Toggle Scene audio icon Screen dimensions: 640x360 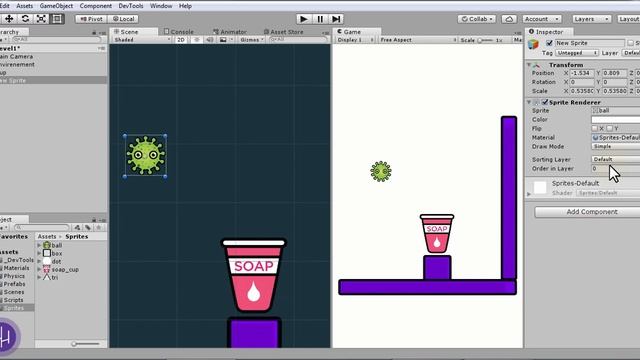coord(209,40)
